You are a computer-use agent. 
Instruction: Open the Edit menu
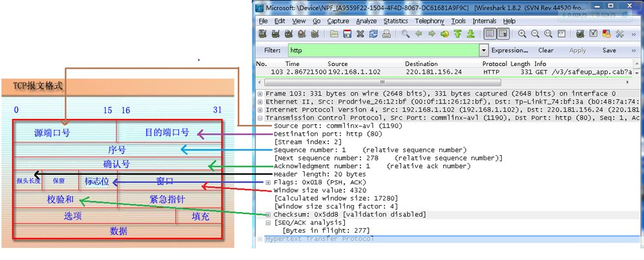280,21
